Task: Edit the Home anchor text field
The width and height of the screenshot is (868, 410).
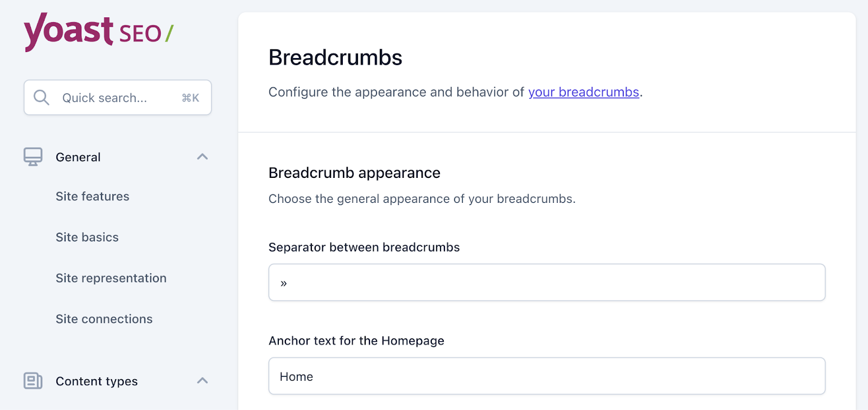Action: tap(546, 376)
